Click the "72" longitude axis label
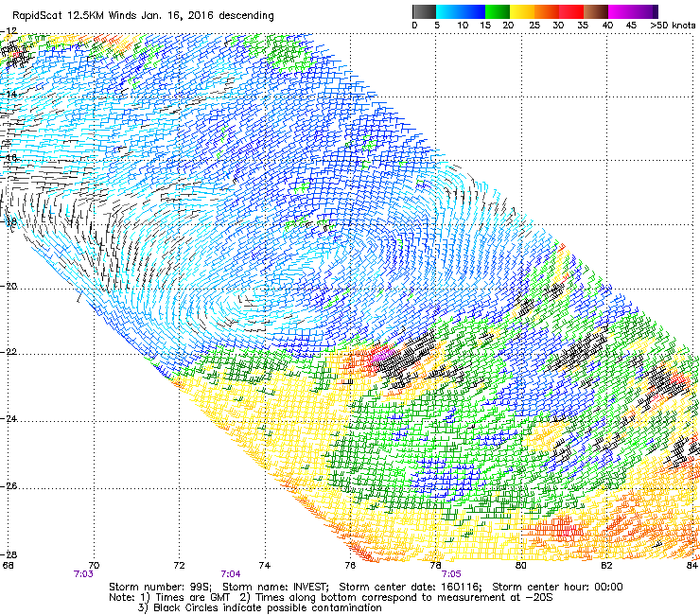 (179, 566)
